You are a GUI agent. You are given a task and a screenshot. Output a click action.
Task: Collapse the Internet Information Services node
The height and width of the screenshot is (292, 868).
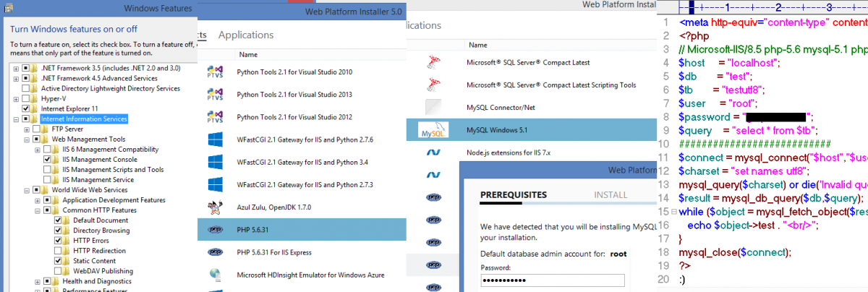pyautogui.click(x=16, y=119)
